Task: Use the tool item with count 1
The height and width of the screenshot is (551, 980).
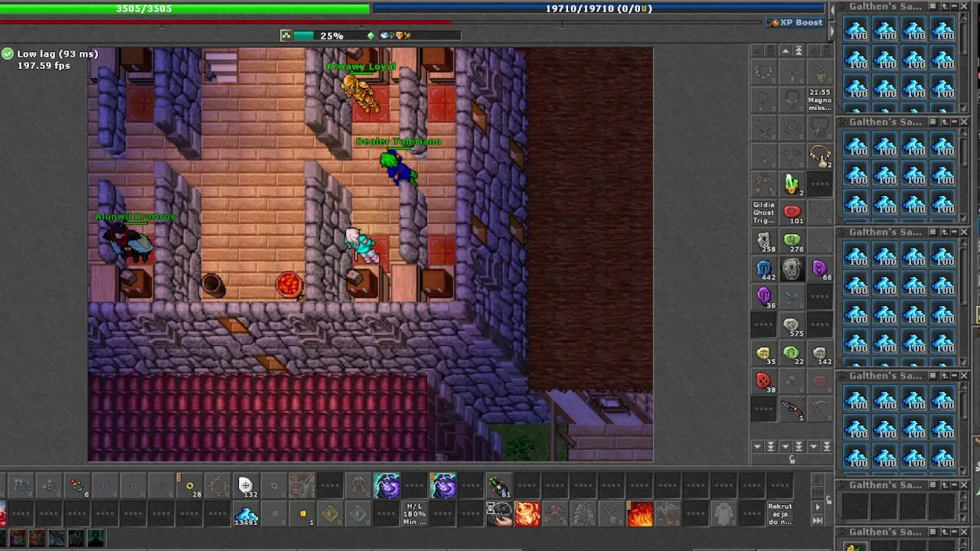Action: coord(792,409)
